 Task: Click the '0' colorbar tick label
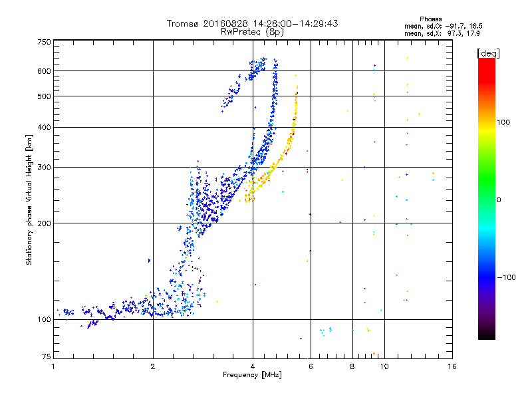coord(499,200)
